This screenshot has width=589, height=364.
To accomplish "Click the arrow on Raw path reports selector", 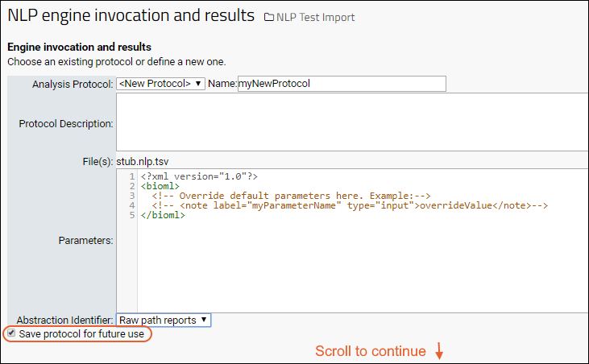I will pyautogui.click(x=204, y=320).
